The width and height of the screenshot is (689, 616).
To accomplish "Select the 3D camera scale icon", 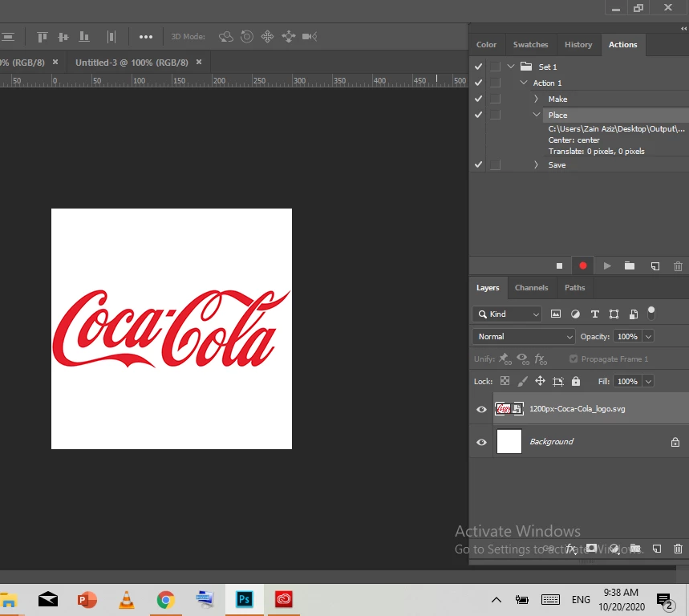I will (x=310, y=36).
